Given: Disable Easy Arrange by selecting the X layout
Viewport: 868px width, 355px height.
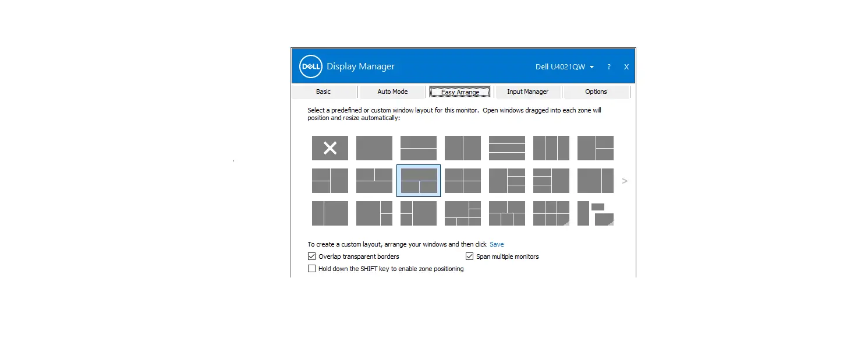Looking at the screenshot, I should [x=330, y=148].
